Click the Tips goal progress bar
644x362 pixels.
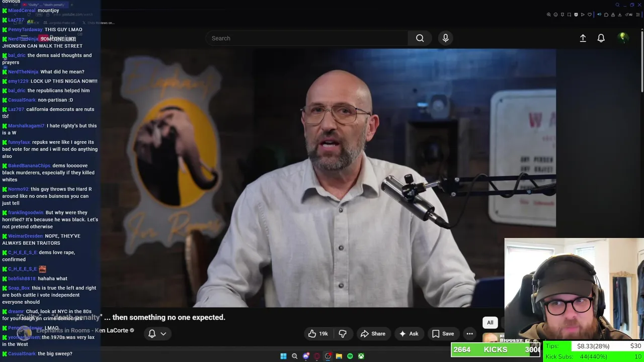(x=594, y=346)
